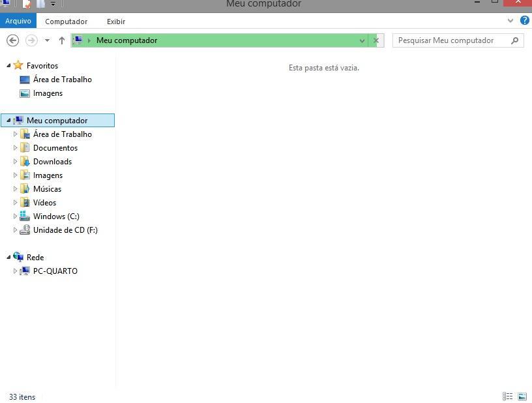The height and width of the screenshot is (403, 532).
Task: Open the Help question mark icon
Action: coord(525,20)
